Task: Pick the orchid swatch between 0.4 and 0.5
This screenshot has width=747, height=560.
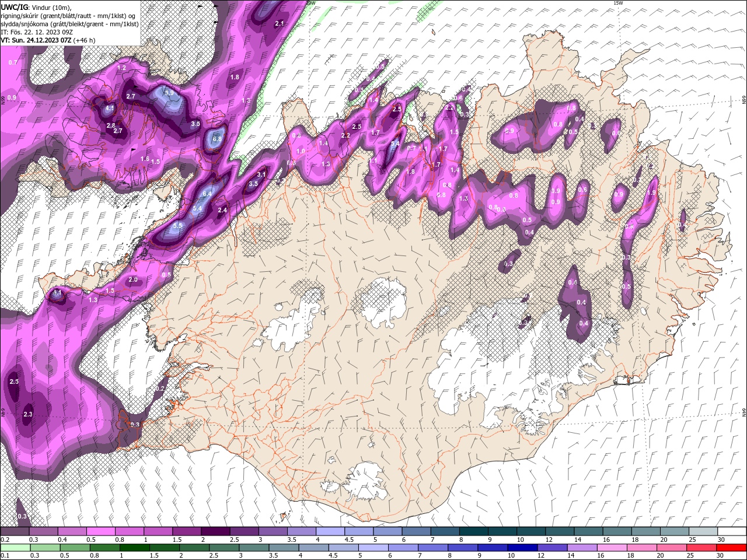Action: coord(72,531)
